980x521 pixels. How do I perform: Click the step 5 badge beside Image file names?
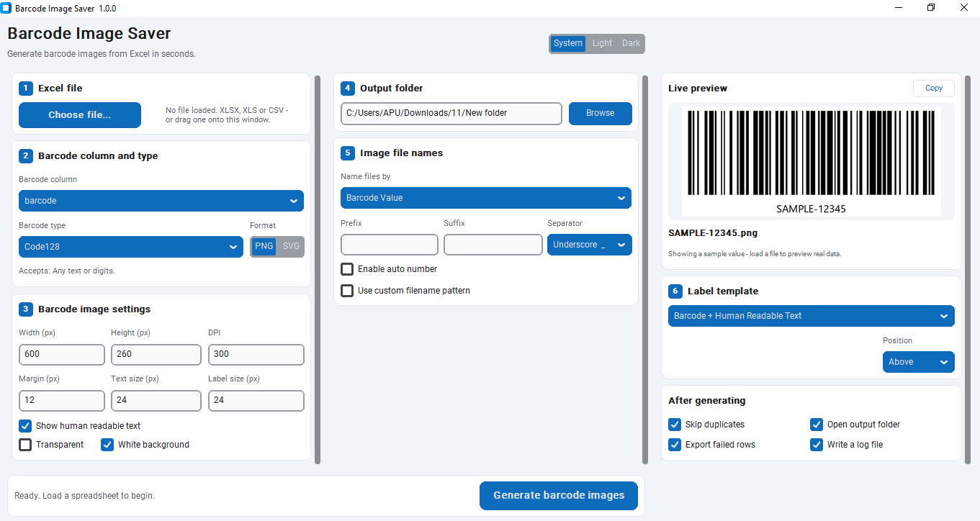pos(348,153)
